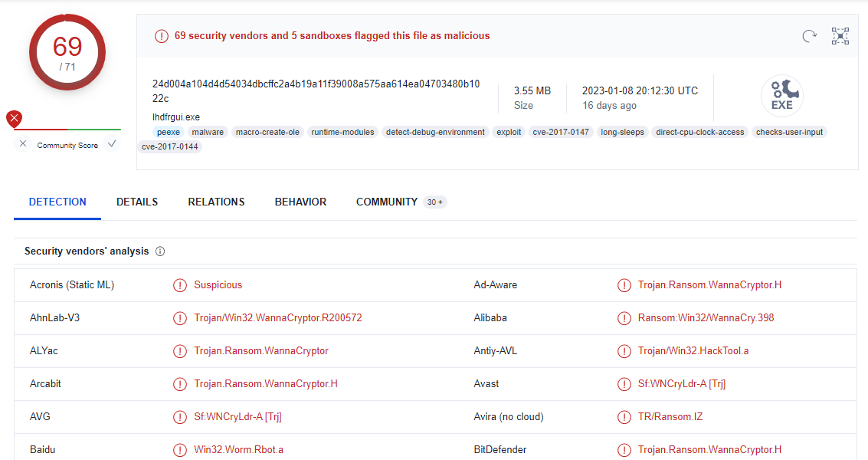The height and width of the screenshot is (460, 868).
Task: Select the DETECTION tab
Action: [x=57, y=202]
